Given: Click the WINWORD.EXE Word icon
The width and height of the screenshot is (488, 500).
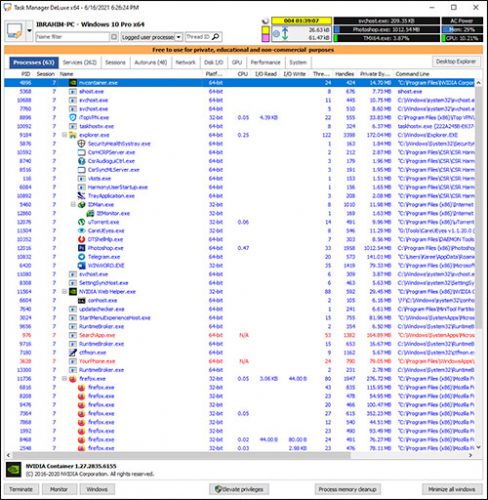Looking at the screenshot, I should coord(81,265).
